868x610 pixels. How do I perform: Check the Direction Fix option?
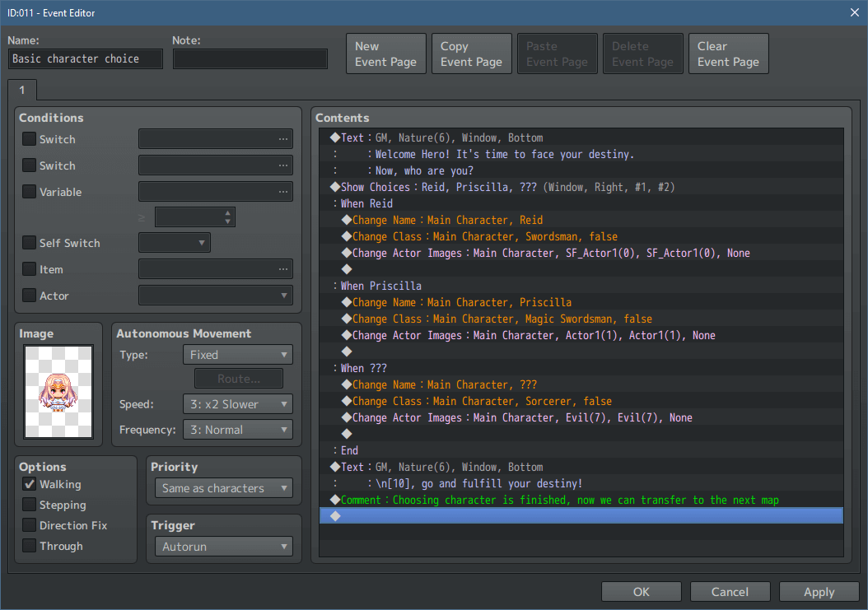pyautogui.click(x=28, y=525)
